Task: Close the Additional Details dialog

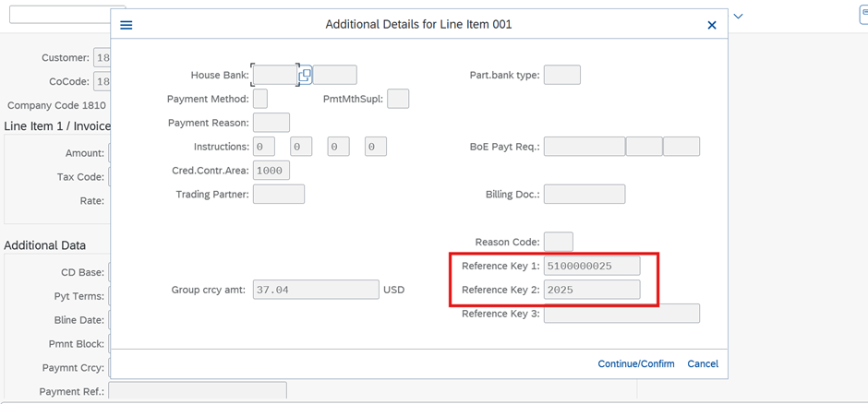Action: coord(712,25)
